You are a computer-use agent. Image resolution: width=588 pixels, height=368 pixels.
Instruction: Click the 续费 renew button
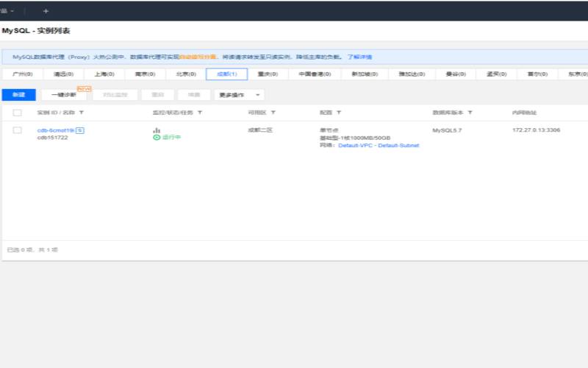coord(194,95)
